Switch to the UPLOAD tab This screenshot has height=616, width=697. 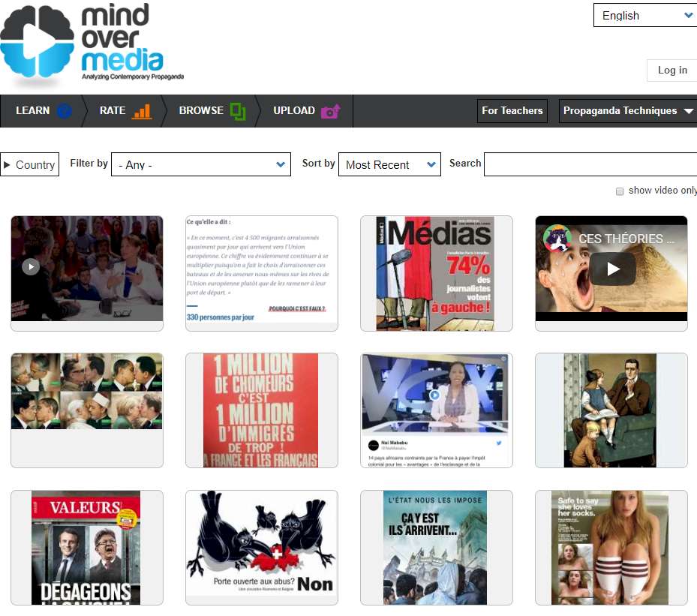293,110
